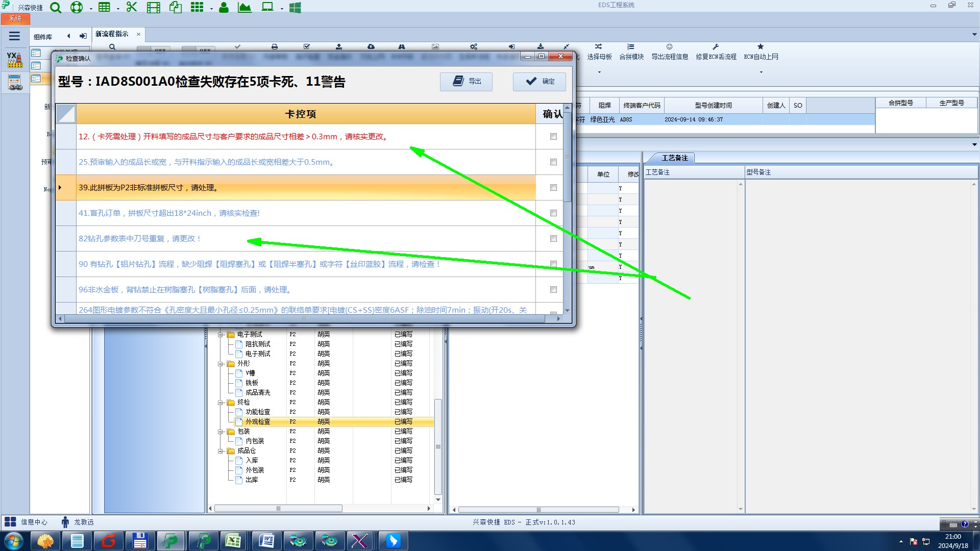Switch to the 工艺备注 tab
The image size is (980, 551).
[674, 158]
